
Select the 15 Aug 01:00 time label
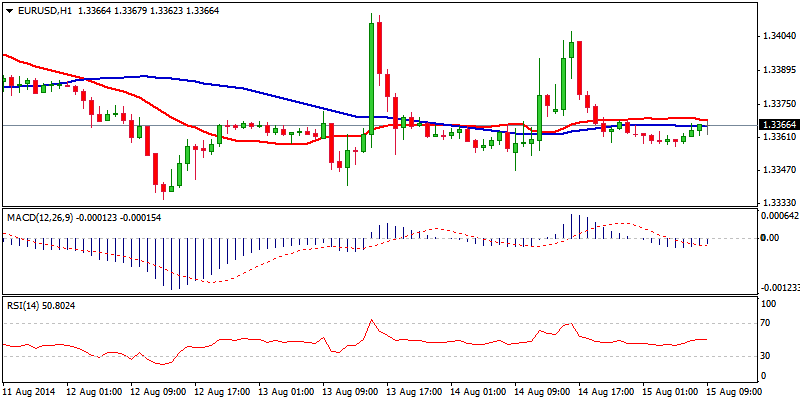coord(672,392)
